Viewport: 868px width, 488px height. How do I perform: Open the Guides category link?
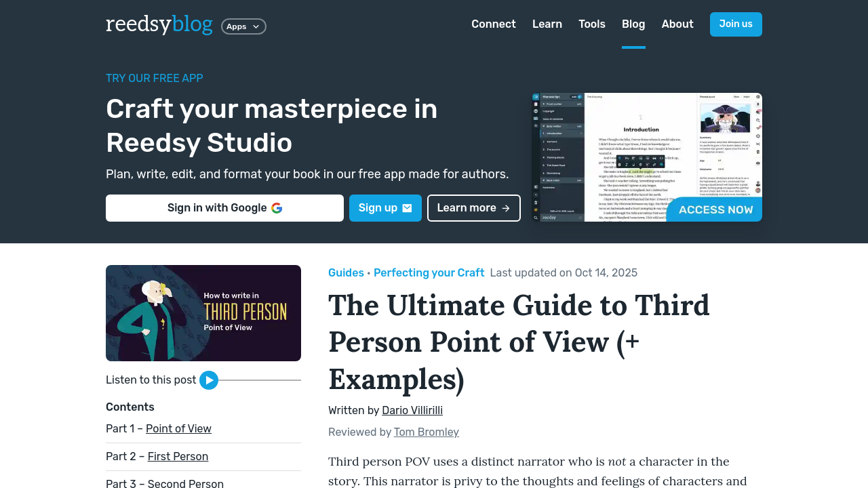(x=346, y=272)
